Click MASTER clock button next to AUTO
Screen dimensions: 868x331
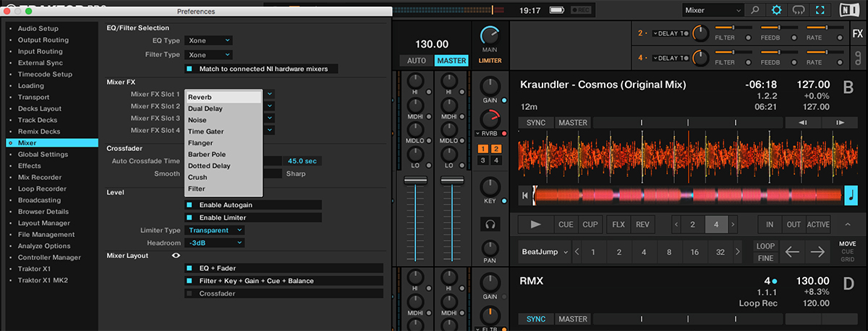pos(451,61)
